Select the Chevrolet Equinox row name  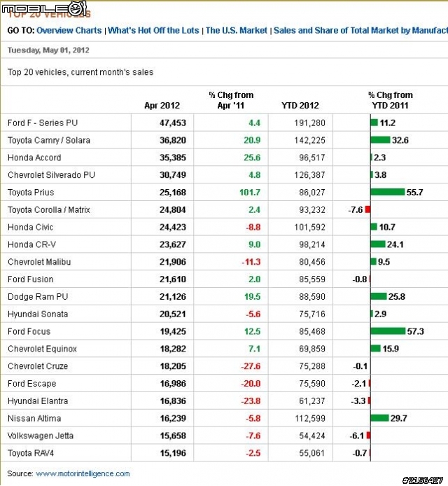click(42, 349)
